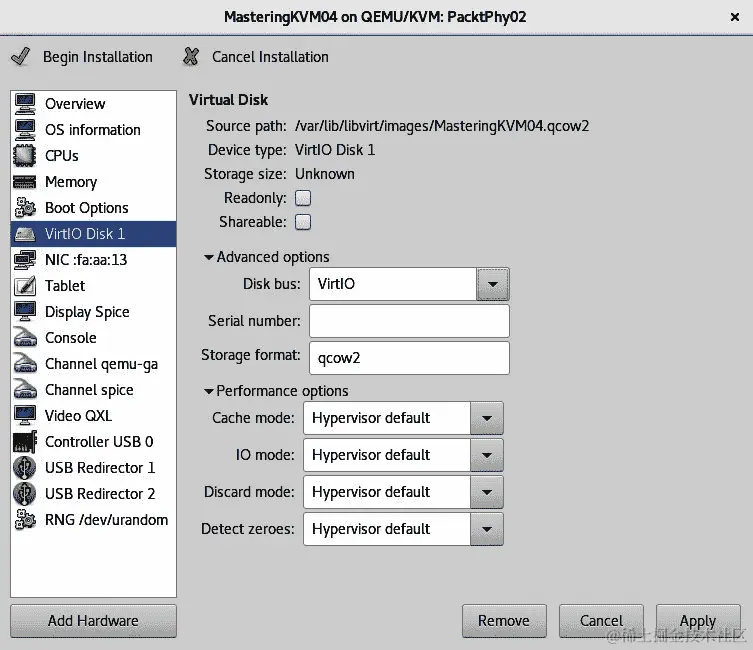Viewport: 753px width, 650px height.
Task: Select the RNG /dev/urandom gears icon
Action: pos(25,519)
